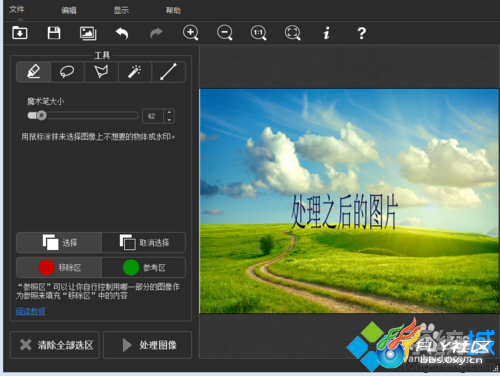Click the zoom in magnifier icon
The height and width of the screenshot is (376, 500).
(191, 33)
